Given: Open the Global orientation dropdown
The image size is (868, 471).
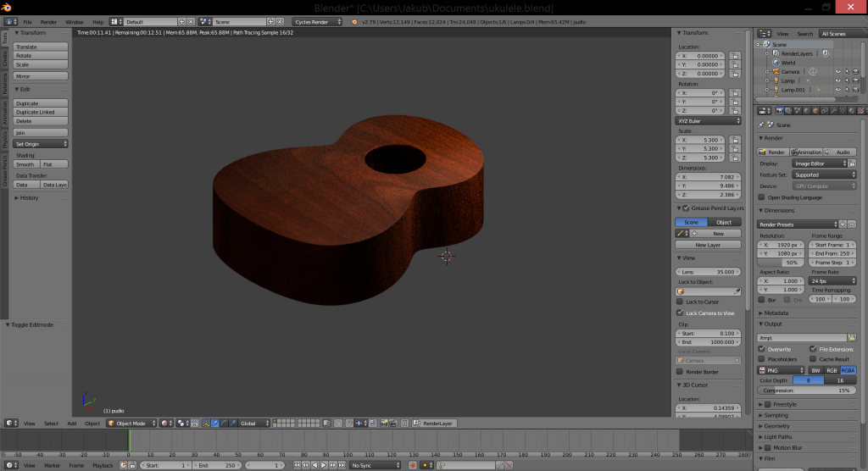Looking at the screenshot, I should [254, 424].
